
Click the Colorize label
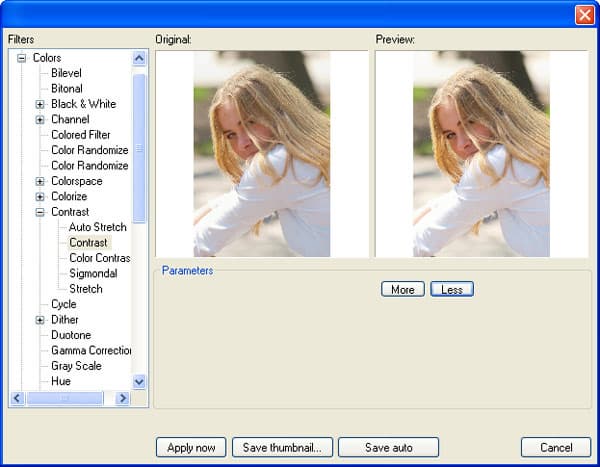[69, 196]
